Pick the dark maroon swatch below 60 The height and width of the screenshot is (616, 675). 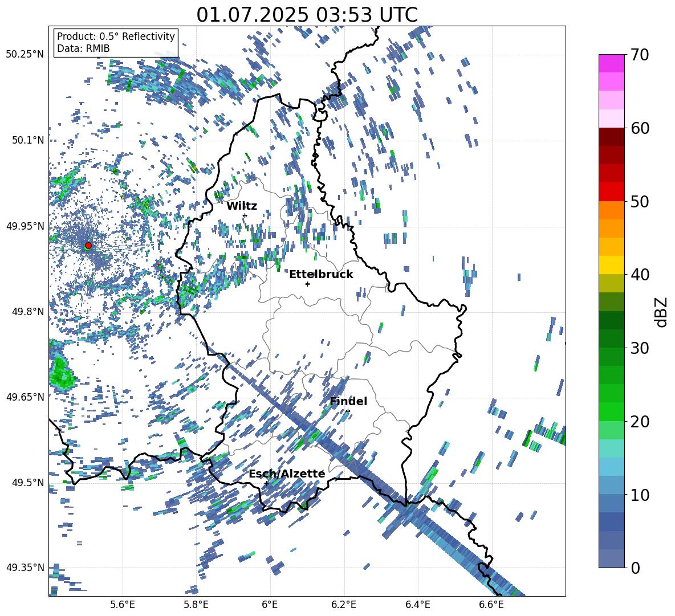tap(611, 137)
